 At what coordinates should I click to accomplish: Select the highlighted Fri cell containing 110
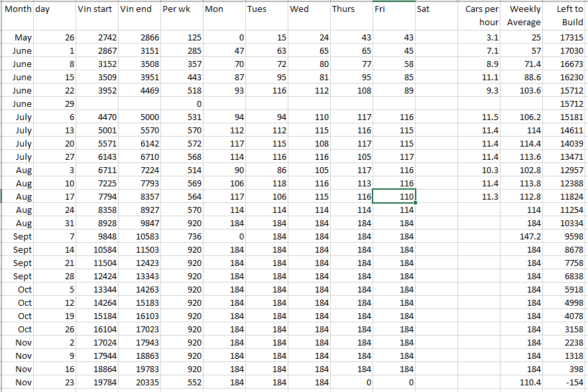point(394,196)
